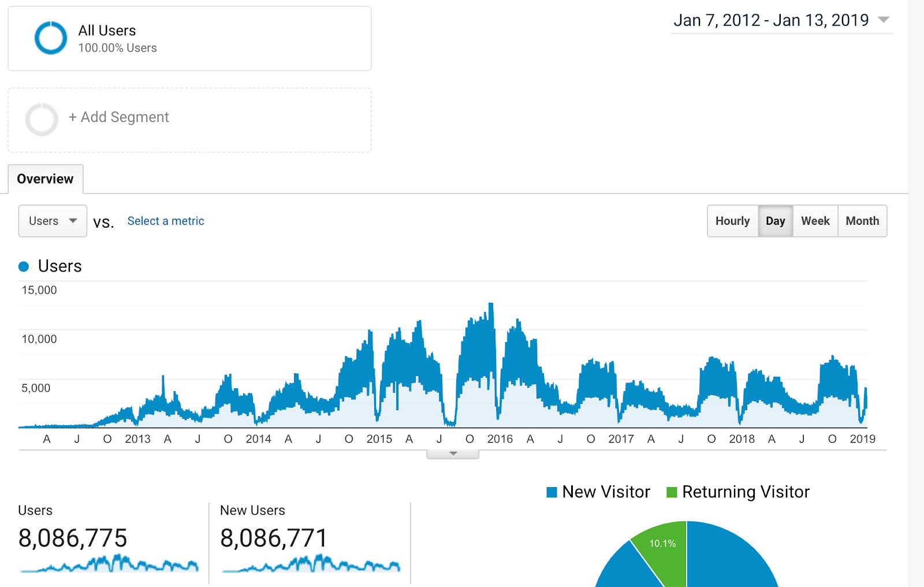
Task: Click the New Visitor legend label
Action: pos(606,492)
